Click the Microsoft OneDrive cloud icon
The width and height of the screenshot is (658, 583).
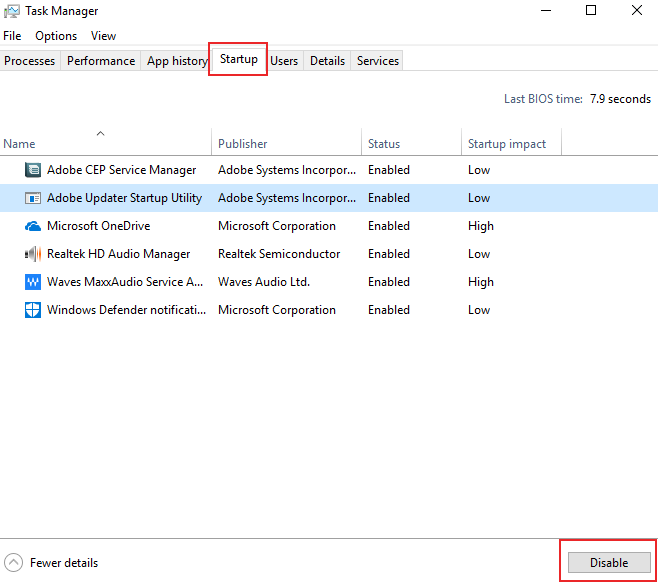pos(33,226)
